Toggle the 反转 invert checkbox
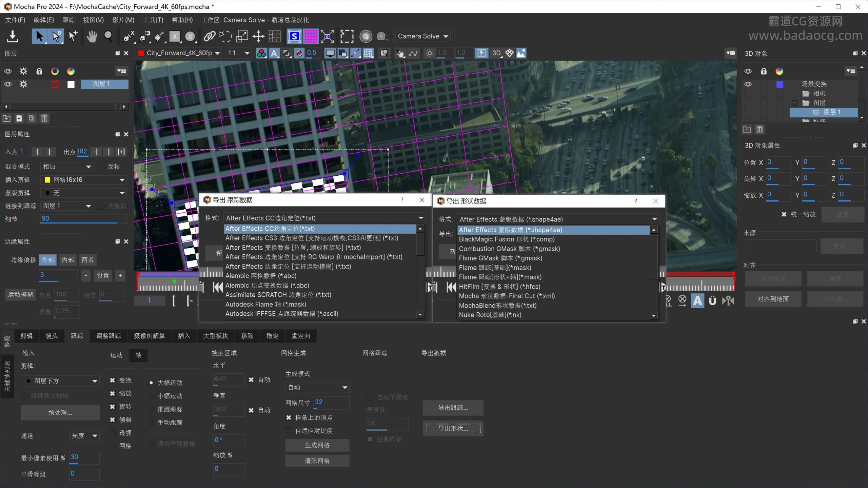The image size is (868, 488). (101, 167)
